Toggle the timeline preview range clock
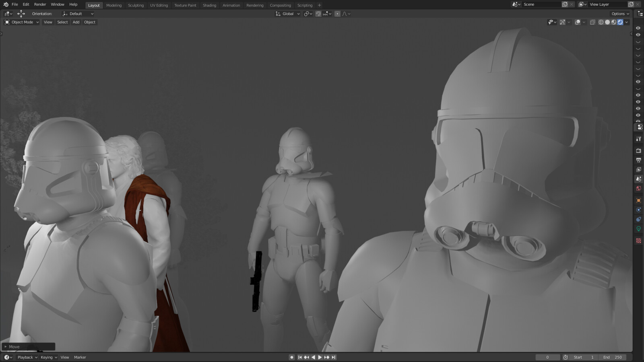This screenshot has width=644, height=362. coord(566,357)
